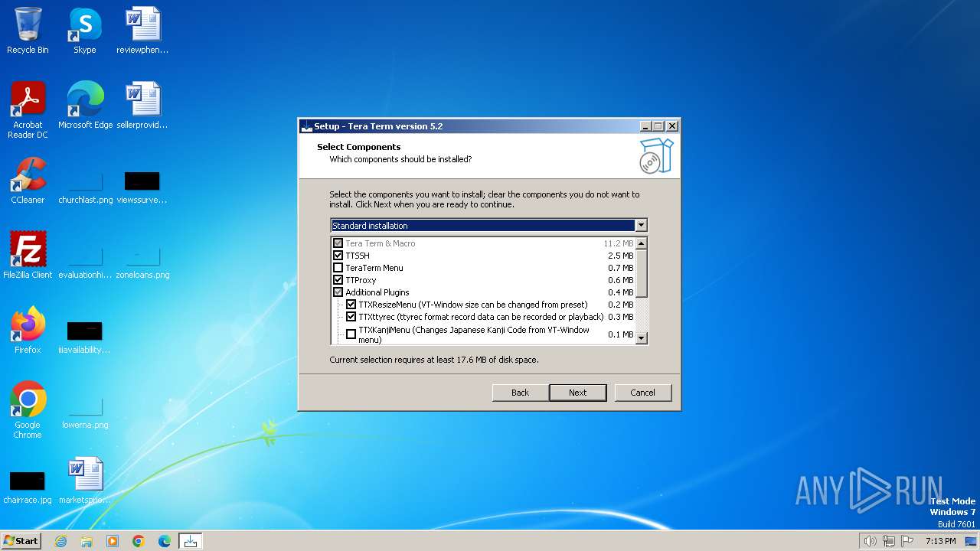Open the Skype desktop shortcut
This screenshot has width=980, height=551.
pyautogui.click(x=84, y=31)
